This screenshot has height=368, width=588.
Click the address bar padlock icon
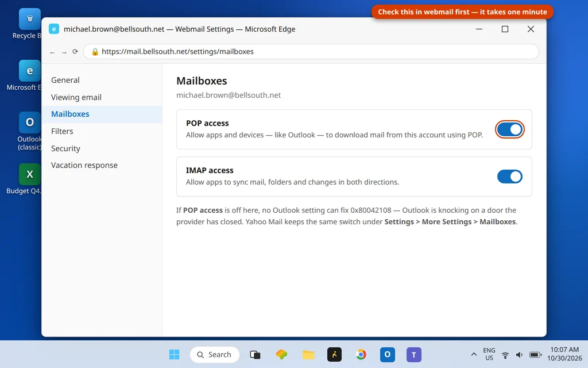(95, 52)
